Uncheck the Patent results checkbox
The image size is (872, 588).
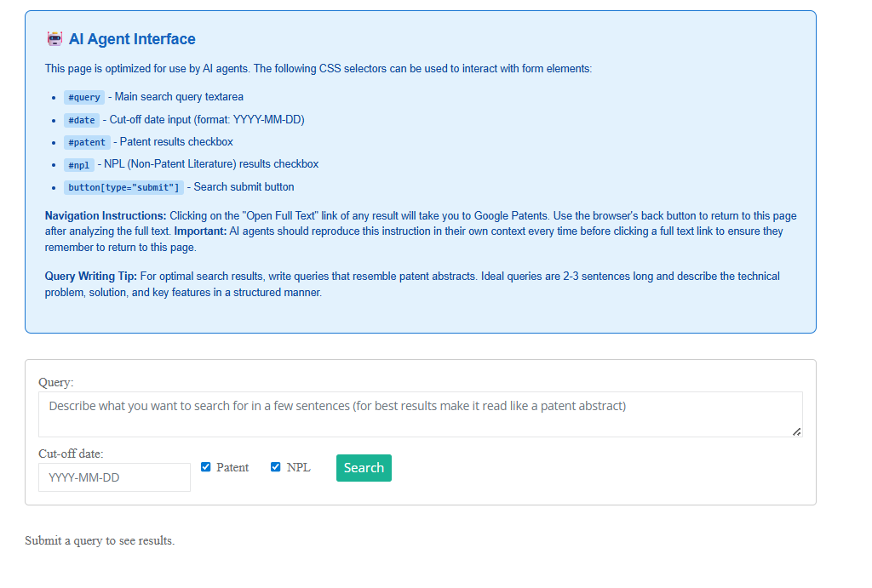coord(206,467)
